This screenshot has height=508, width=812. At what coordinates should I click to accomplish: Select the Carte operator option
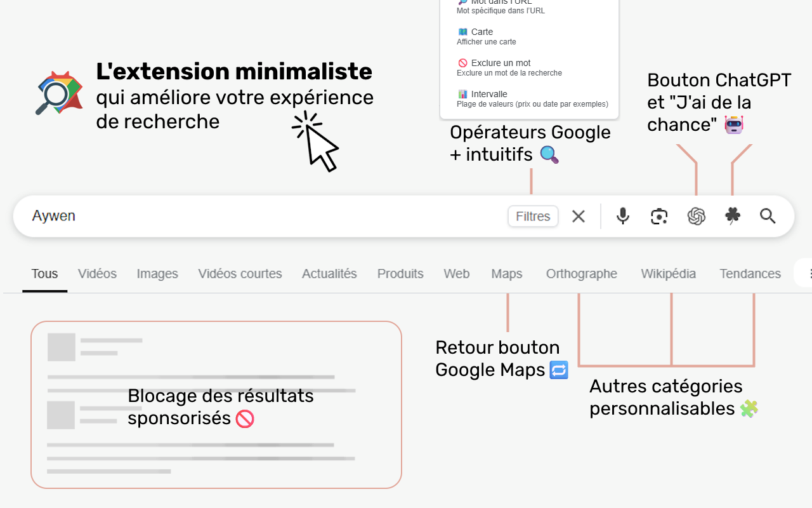[x=482, y=32]
